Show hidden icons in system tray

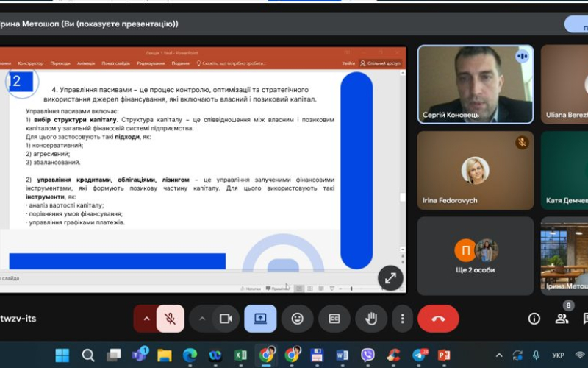tap(500, 355)
